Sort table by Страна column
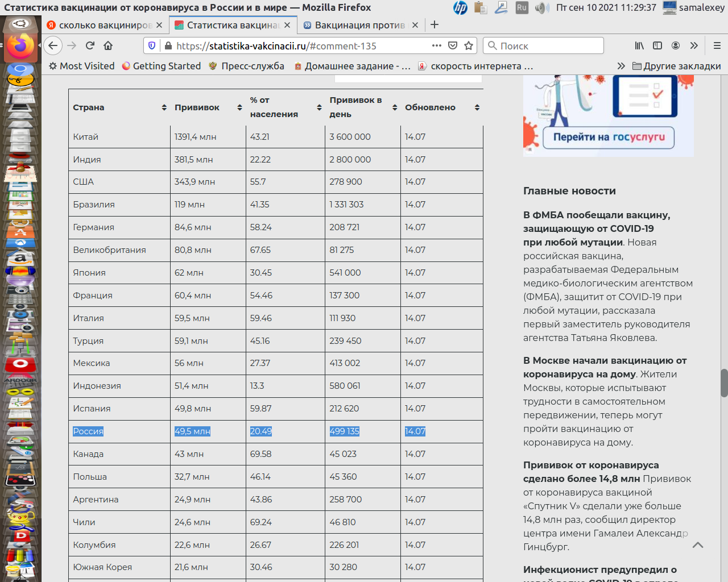Viewport: 728px width, 582px height. click(x=164, y=107)
